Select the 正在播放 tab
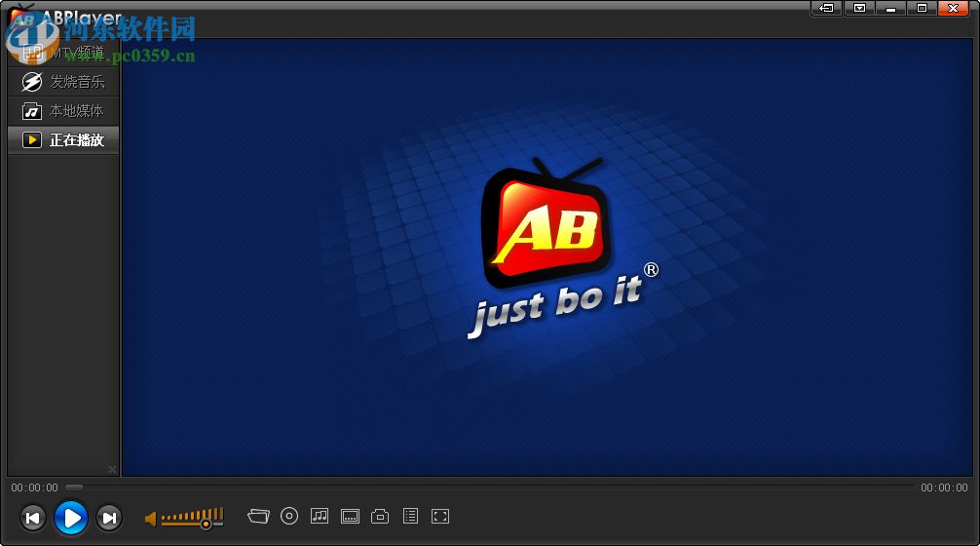980x546 pixels. (63, 140)
